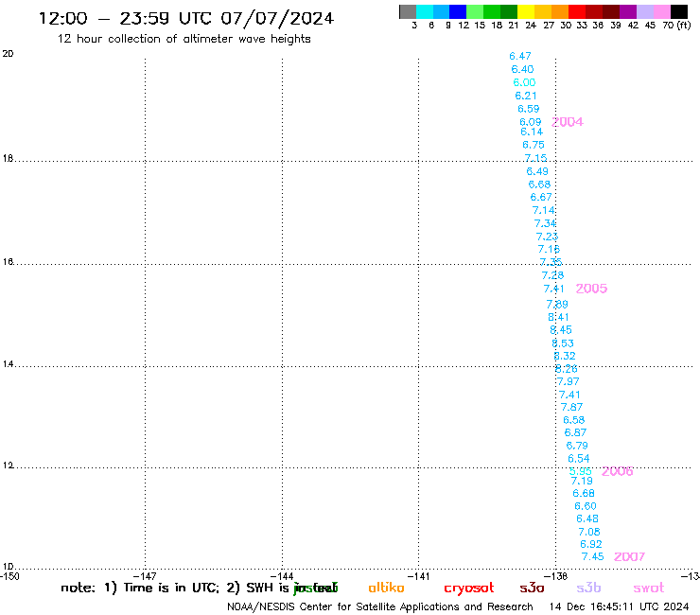The height and width of the screenshot is (615, 700).
Task: Click the pink time label 2005
Action: 591,289
